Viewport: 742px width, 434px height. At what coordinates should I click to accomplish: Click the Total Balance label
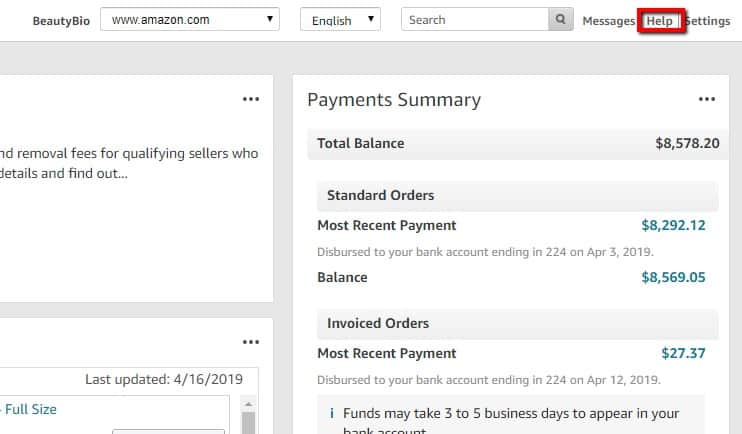coord(361,143)
